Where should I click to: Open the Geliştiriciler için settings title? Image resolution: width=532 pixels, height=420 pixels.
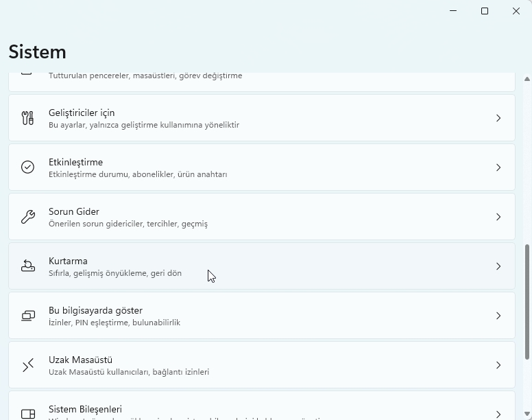(82, 113)
